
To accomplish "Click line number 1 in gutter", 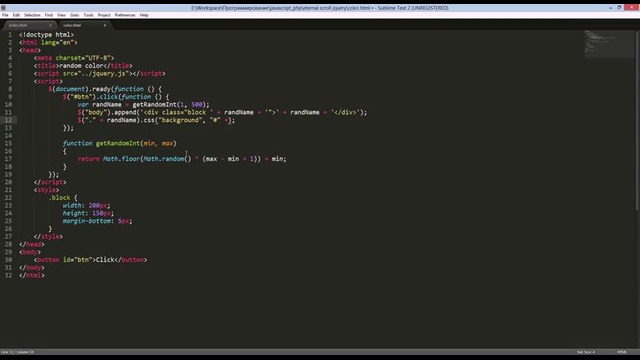I will 10,35.
